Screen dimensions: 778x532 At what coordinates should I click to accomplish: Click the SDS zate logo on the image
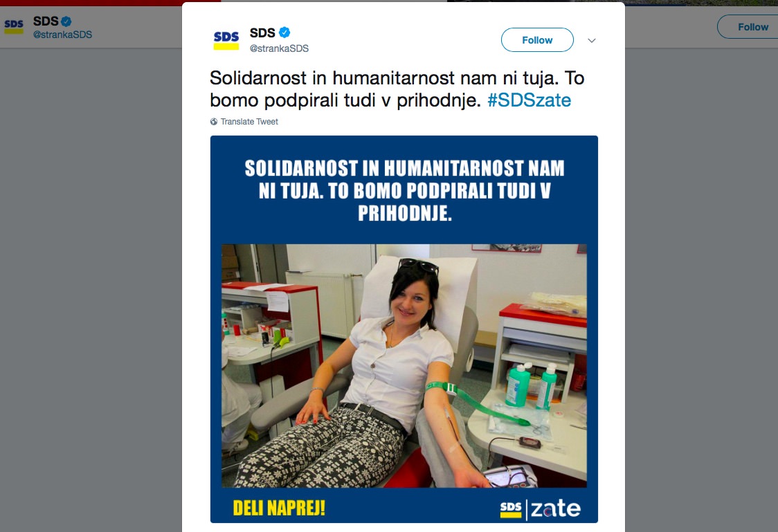[541, 509]
